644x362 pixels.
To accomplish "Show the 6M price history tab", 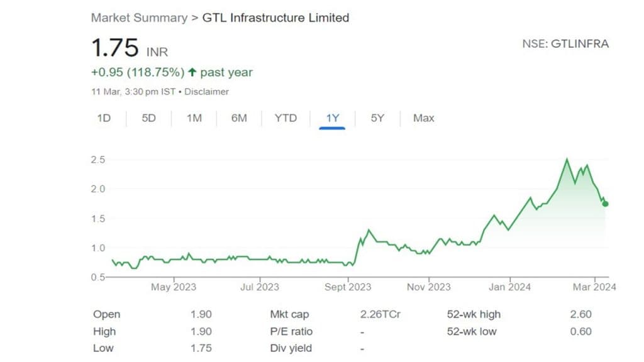I will 239,118.
